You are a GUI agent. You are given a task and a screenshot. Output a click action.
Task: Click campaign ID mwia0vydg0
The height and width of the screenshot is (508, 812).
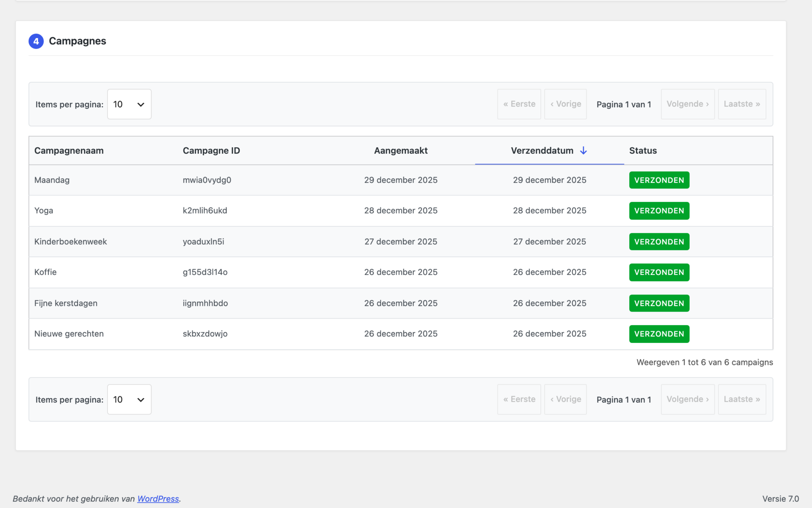(207, 180)
